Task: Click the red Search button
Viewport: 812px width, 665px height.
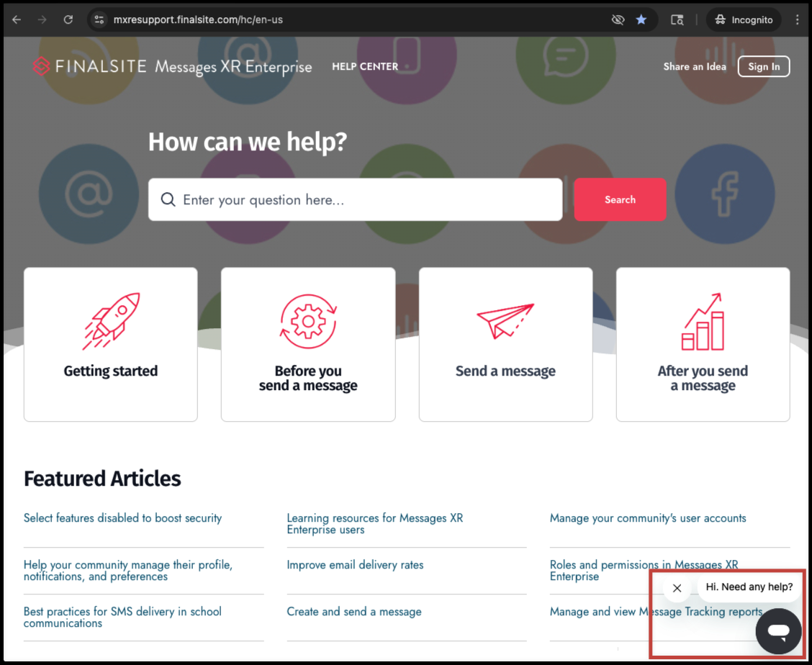Action: click(x=620, y=199)
